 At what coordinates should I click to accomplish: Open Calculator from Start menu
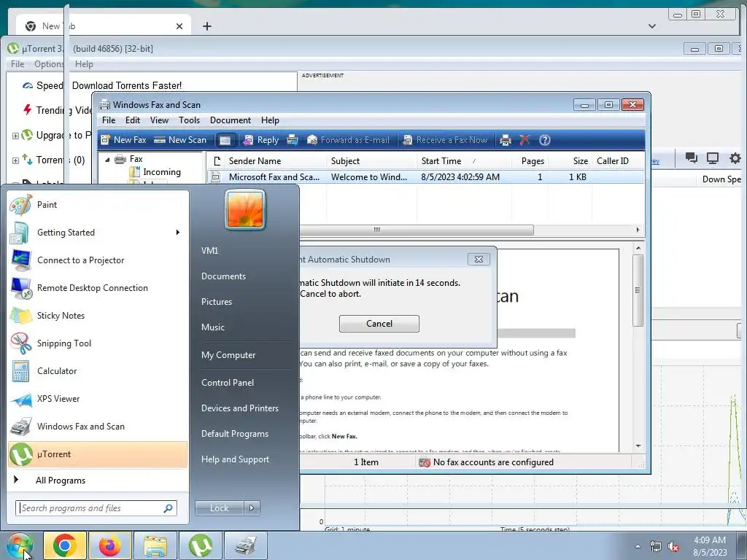[x=98, y=371]
